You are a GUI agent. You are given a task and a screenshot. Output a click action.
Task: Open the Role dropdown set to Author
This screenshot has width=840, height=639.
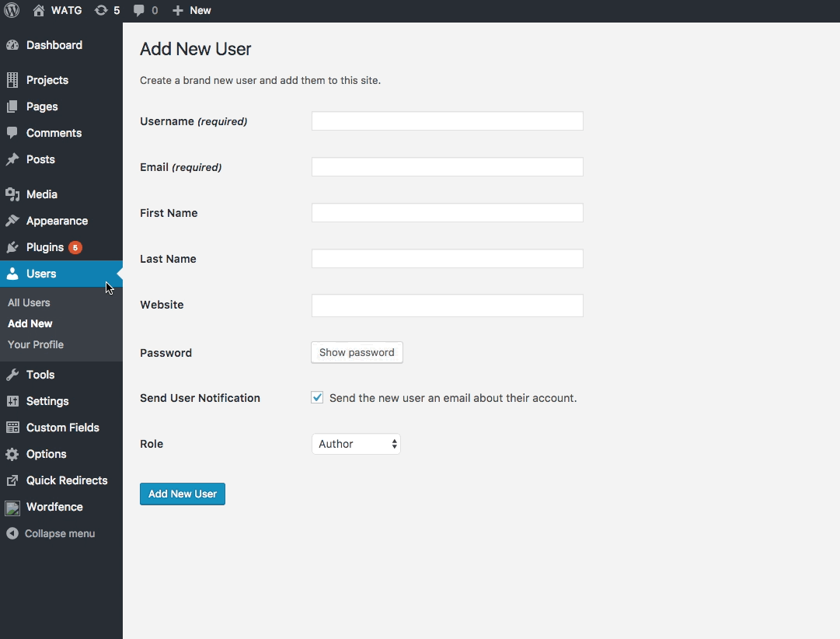(x=356, y=444)
